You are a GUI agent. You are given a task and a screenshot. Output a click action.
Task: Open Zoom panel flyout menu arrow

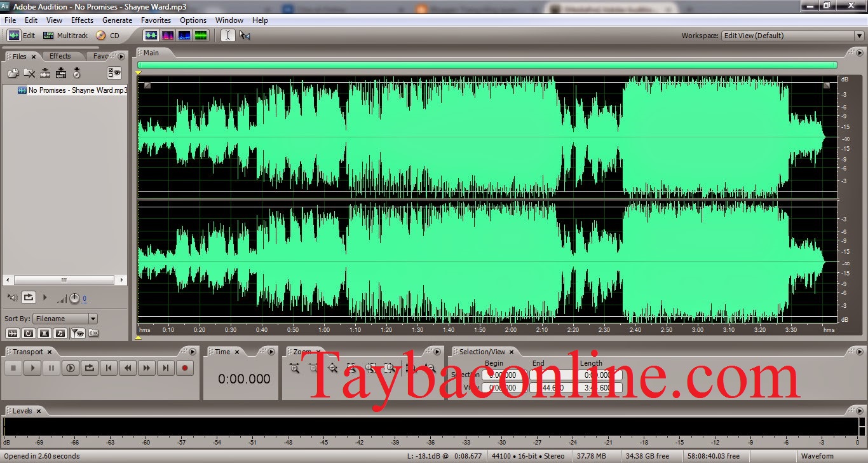coord(437,352)
